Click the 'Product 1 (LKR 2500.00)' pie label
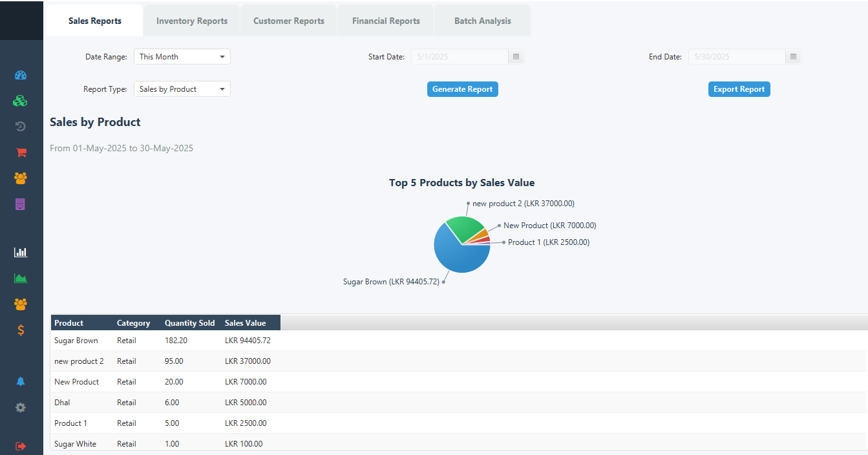This screenshot has height=455, width=868. click(549, 242)
